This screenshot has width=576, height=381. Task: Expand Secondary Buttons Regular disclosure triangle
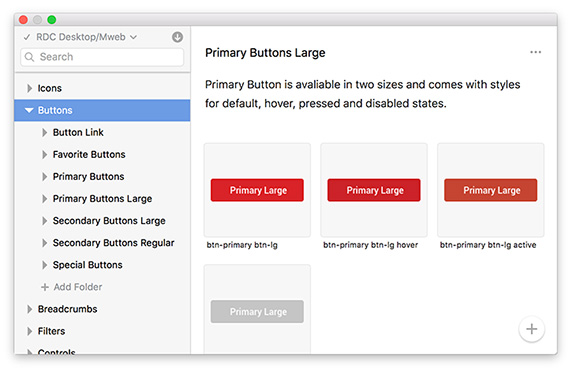pyautogui.click(x=44, y=243)
